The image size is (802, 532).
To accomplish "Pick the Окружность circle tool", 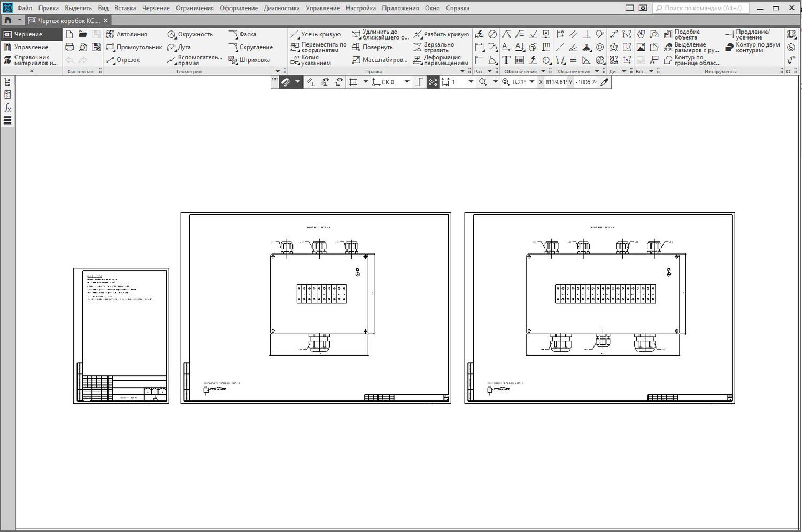I will click(x=190, y=34).
